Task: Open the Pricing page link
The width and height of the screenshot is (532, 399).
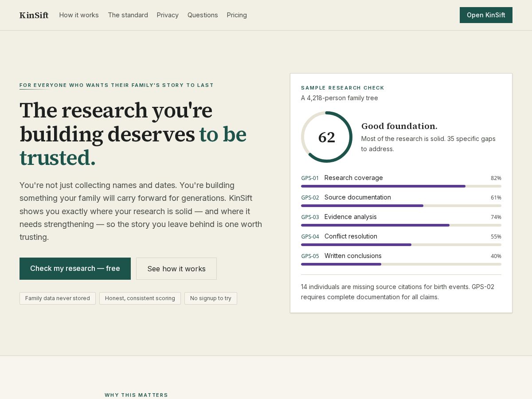Action: coord(237,15)
